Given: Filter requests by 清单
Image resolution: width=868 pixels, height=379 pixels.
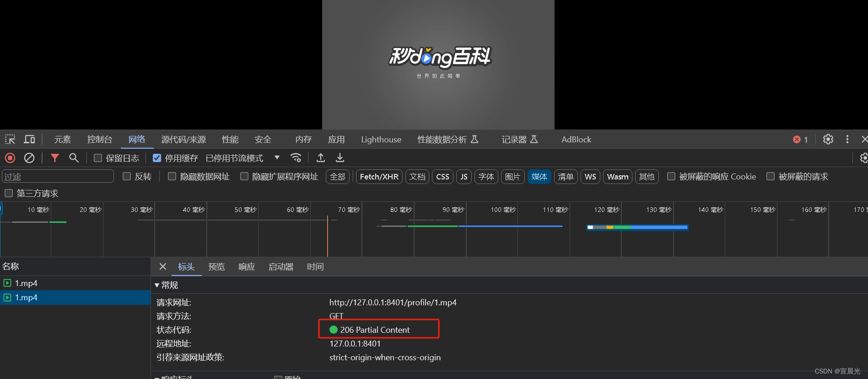Looking at the screenshot, I should point(566,177).
